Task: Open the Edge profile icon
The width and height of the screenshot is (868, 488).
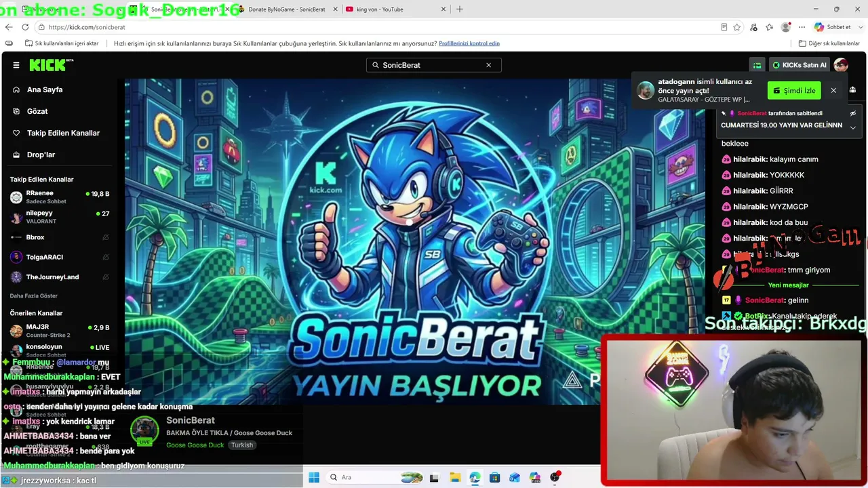Action: tap(786, 27)
